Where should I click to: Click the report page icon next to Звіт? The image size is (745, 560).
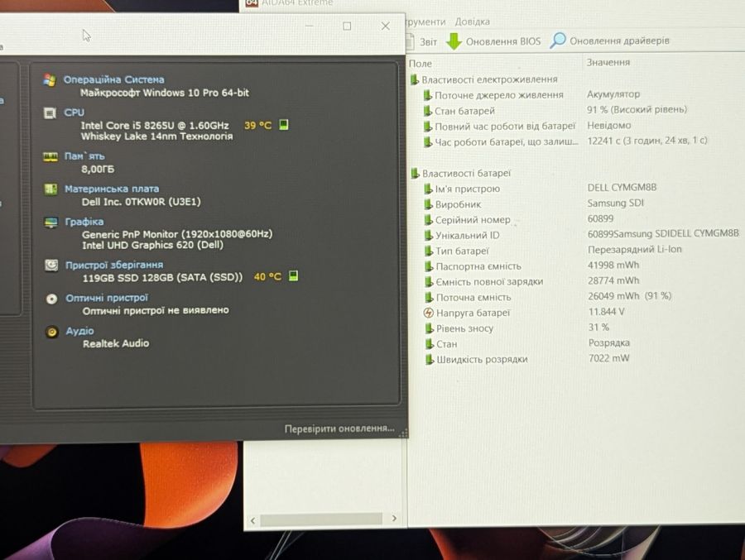click(x=410, y=41)
